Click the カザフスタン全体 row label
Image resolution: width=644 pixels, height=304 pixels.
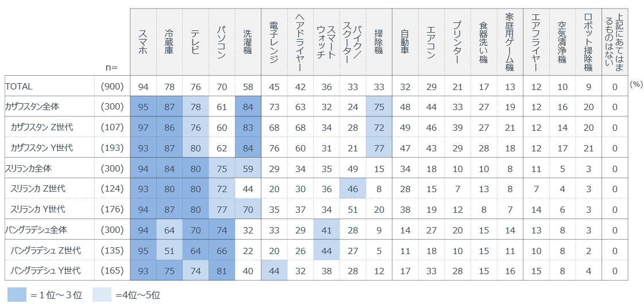click(x=32, y=107)
